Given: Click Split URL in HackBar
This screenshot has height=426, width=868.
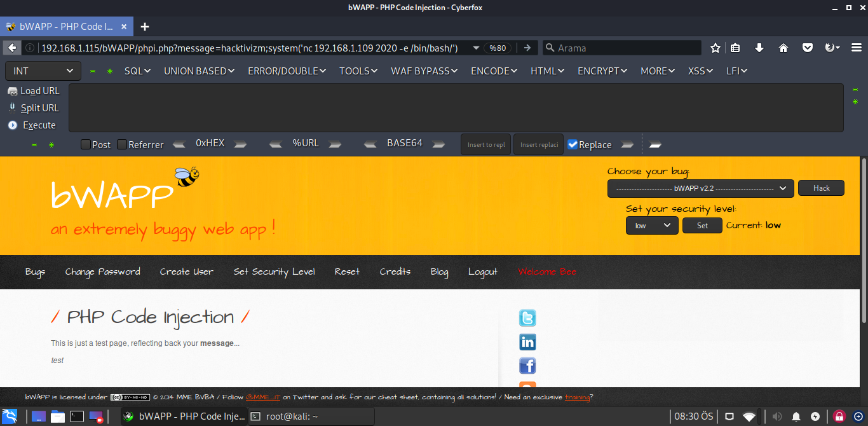Looking at the screenshot, I should point(34,108).
